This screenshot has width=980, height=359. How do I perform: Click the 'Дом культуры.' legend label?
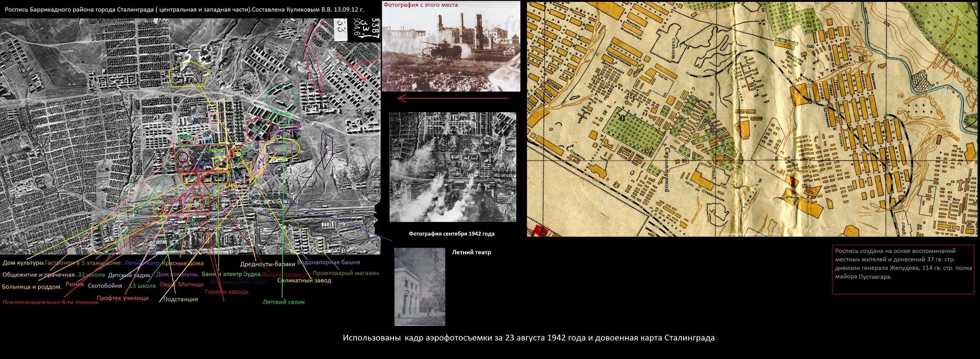[23, 263]
